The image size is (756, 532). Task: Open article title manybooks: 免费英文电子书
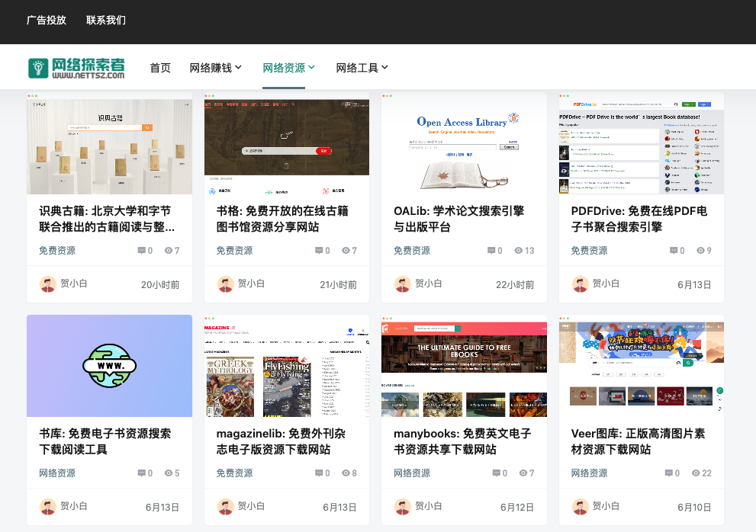462,441
